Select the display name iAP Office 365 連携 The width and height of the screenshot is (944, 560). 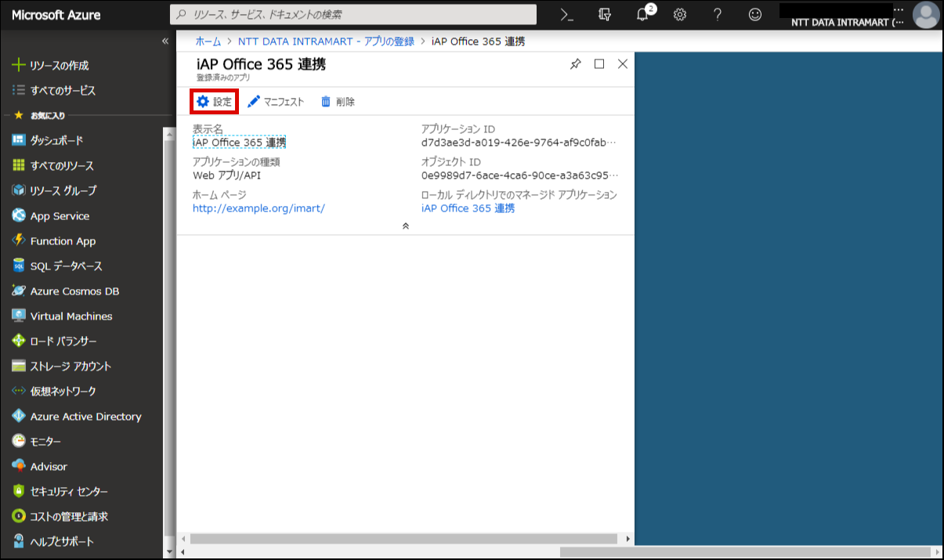(x=239, y=143)
